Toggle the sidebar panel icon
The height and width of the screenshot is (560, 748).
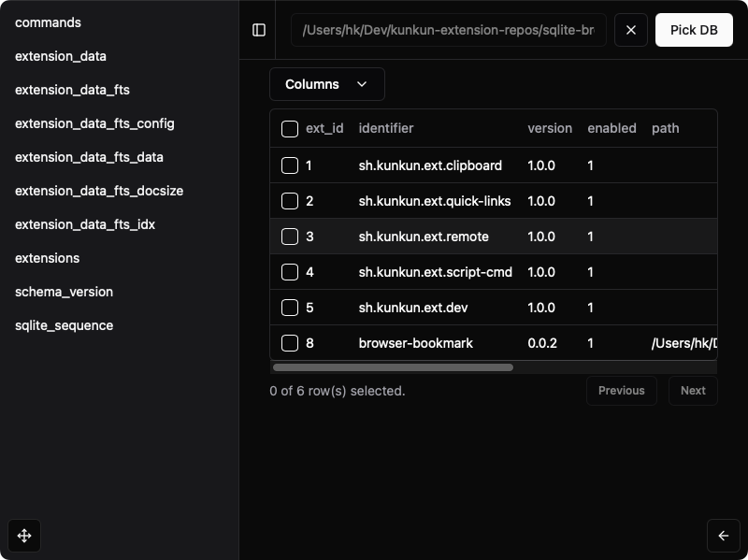pyautogui.click(x=259, y=30)
